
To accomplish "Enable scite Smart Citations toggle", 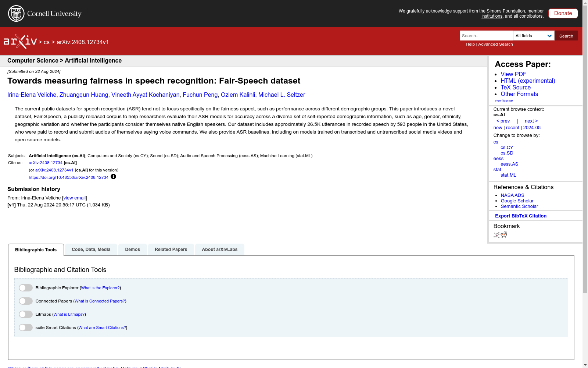I will (x=26, y=328).
